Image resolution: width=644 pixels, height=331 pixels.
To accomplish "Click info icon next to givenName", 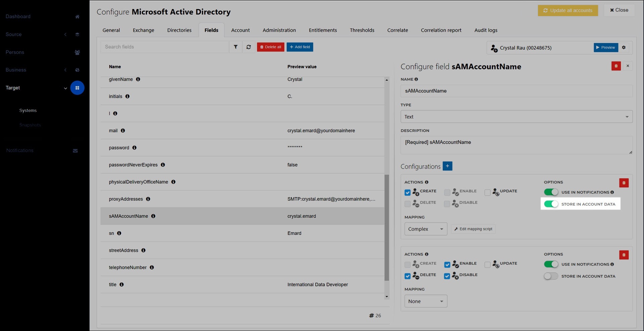I will click(138, 79).
